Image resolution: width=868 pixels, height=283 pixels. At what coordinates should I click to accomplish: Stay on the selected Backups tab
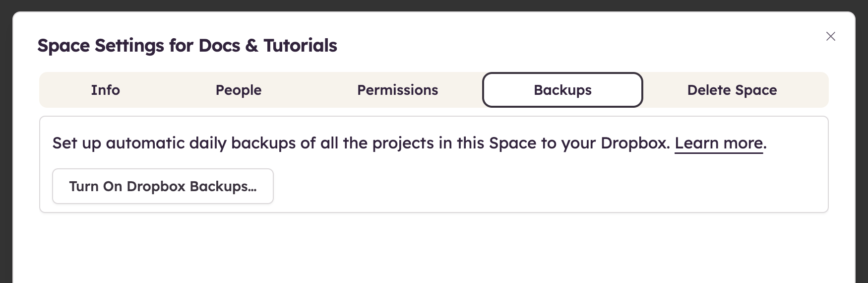click(562, 90)
